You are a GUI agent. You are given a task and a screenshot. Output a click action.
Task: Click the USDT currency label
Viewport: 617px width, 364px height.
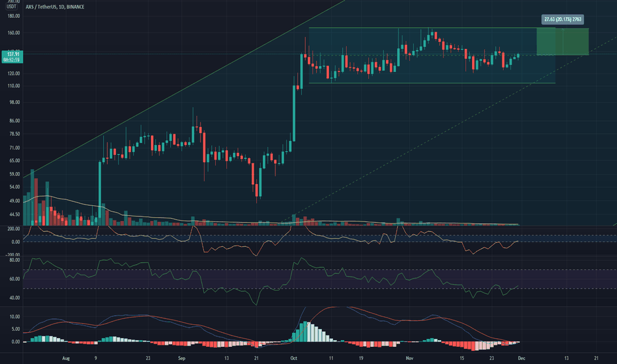pos(11,7)
